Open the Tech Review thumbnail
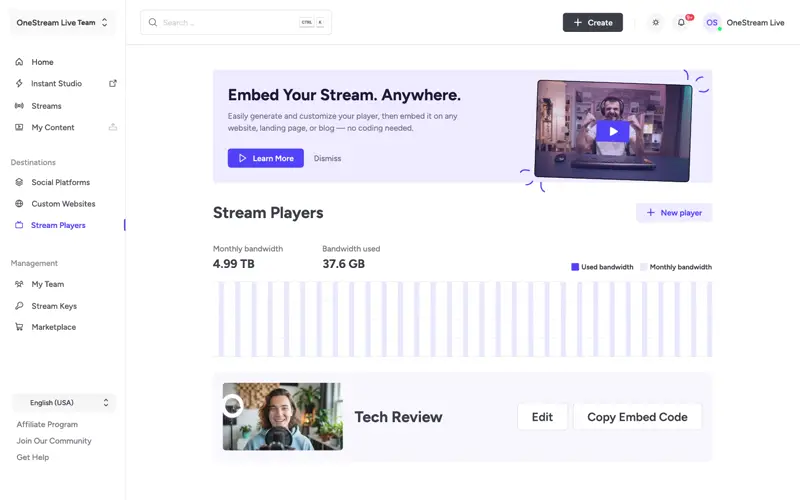800x500 pixels. click(x=283, y=416)
